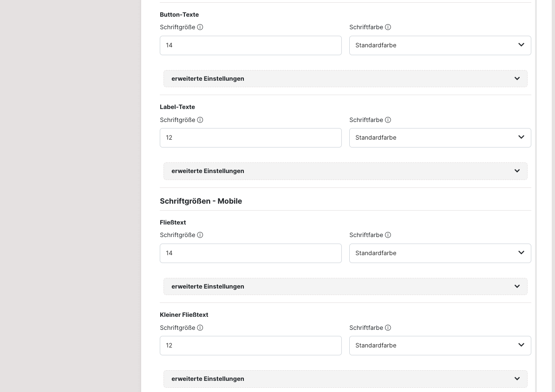Click info icon beside Label-Texte Schriftfarbe
Viewport: 555px width, 392px height.
point(388,120)
